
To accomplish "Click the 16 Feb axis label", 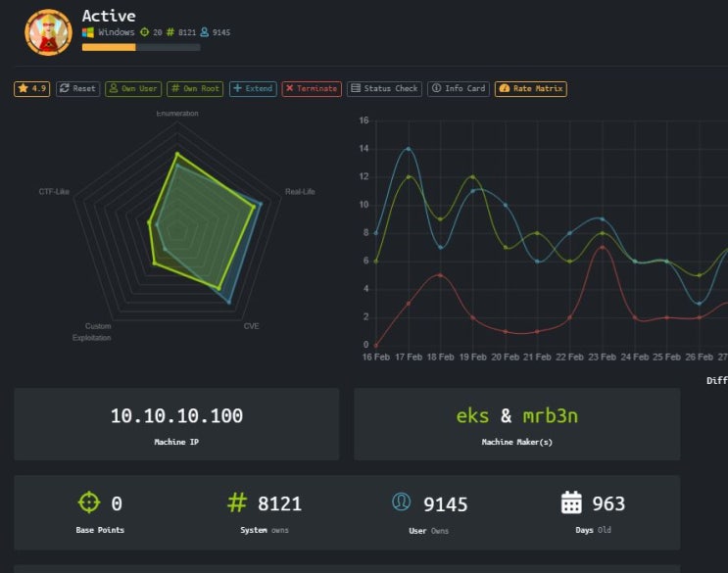I will point(376,357).
